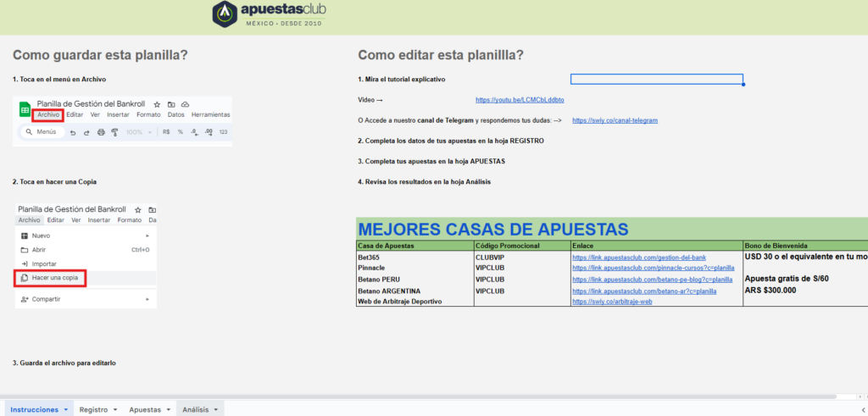Click the undo arrow in tutorial toolbar image
Screen dimensions: 868x416
click(x=73, y=132)
